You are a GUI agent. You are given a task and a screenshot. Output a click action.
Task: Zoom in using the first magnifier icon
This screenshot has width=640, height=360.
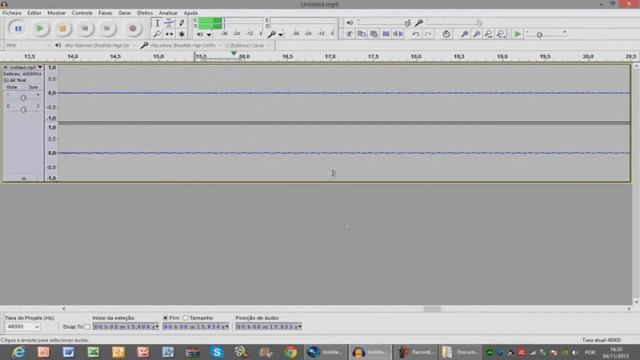click(x=464, y=34)
